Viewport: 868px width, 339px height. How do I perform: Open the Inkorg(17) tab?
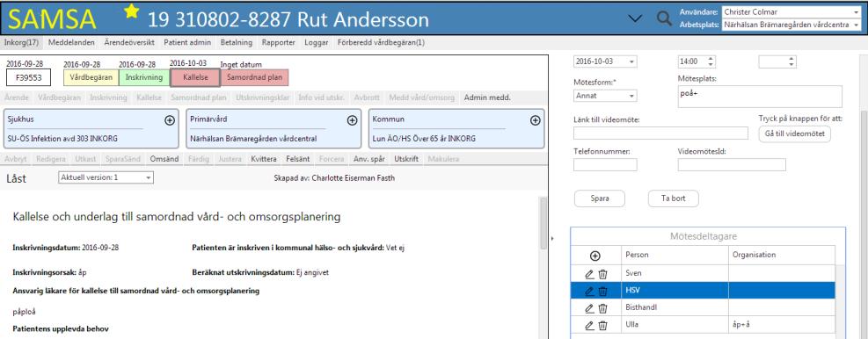21,42
